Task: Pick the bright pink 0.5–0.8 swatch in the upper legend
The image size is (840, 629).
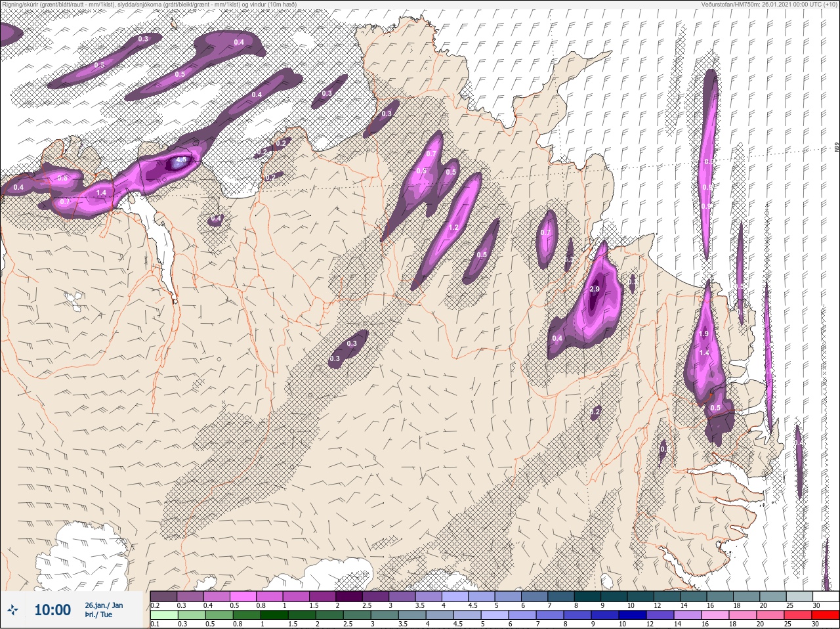Action: click(x=243, y=597)
